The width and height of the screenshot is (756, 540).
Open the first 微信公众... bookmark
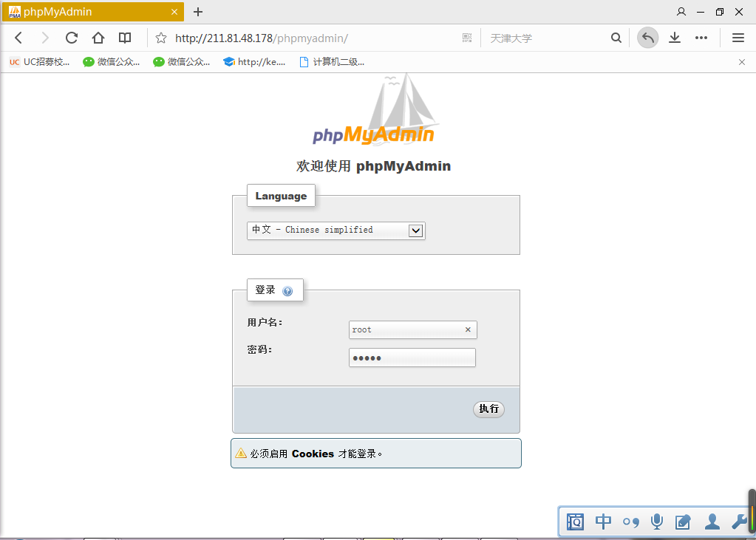(x=112, y=62)
